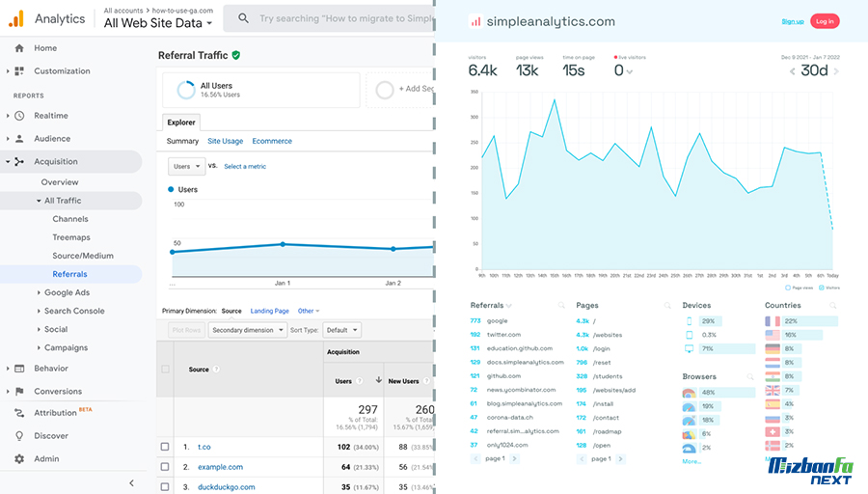The width and height of the screenshot is (868, 494).
Task: Open the Admin gear icon
Action: tap(19, 458)
